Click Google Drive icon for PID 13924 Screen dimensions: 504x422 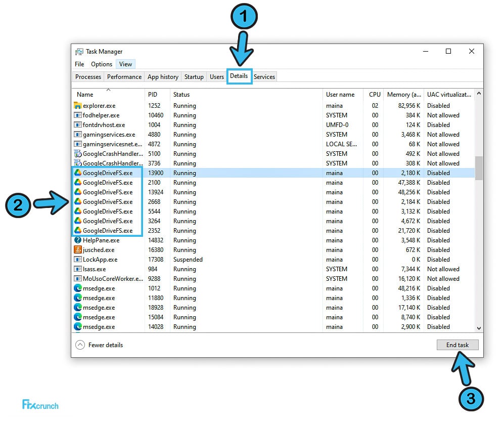coord(78,192)
